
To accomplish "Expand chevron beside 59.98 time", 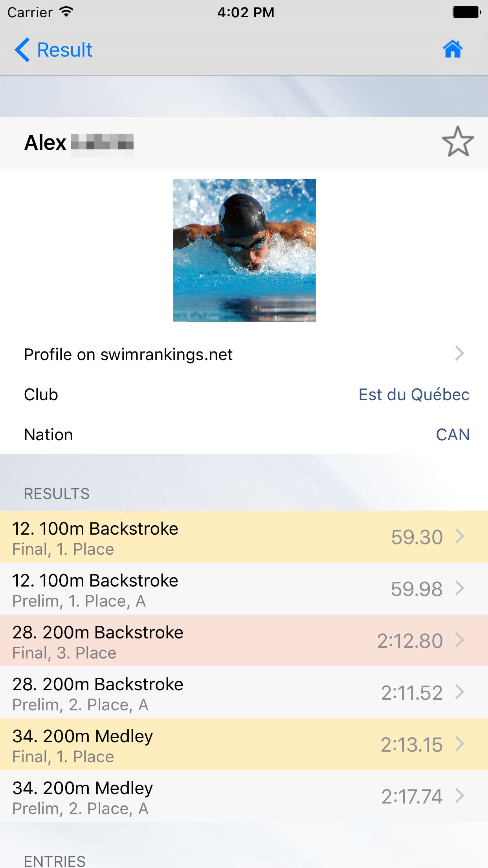I will point(460,588).
